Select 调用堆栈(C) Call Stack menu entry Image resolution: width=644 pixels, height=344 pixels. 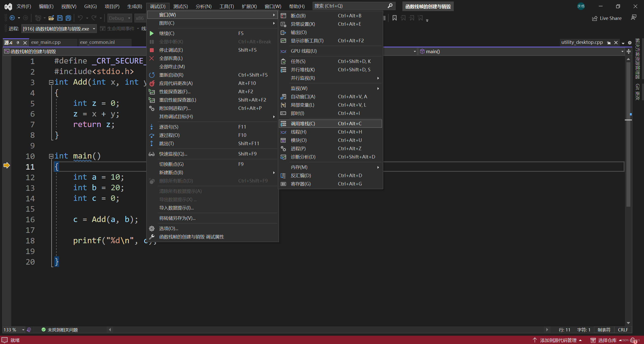[303, 123]
